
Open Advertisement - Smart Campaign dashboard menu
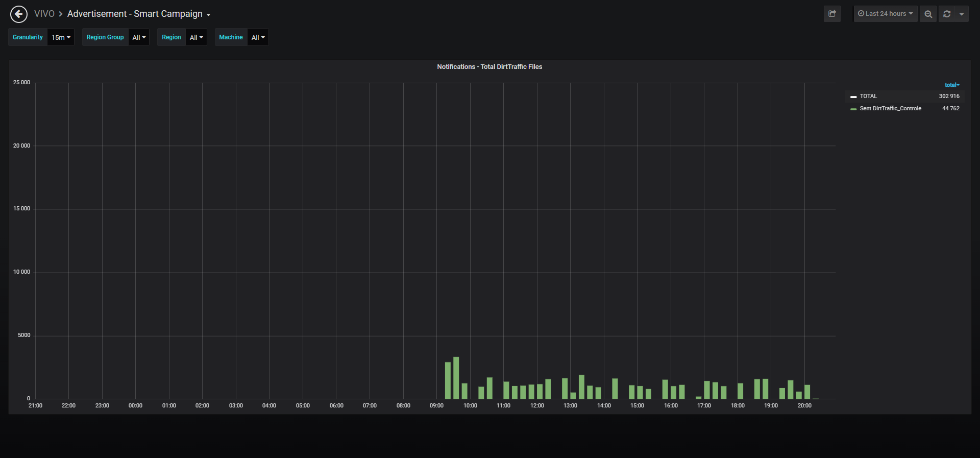point(138,14)
